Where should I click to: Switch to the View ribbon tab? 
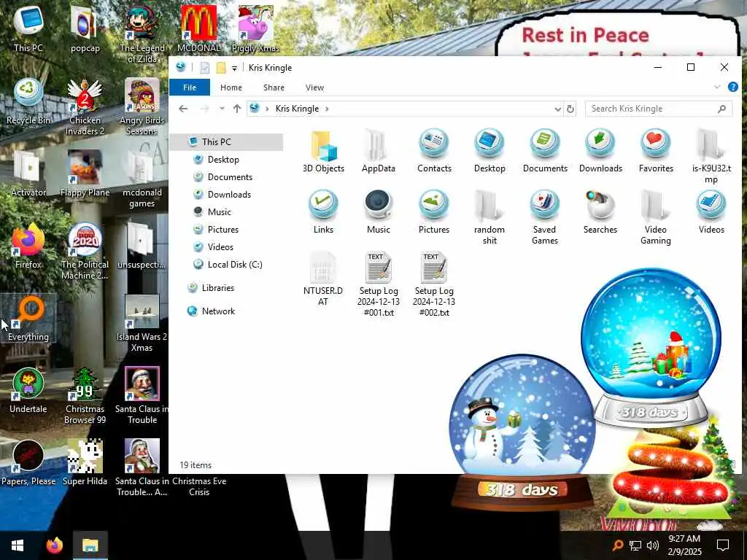pos(314,87)
